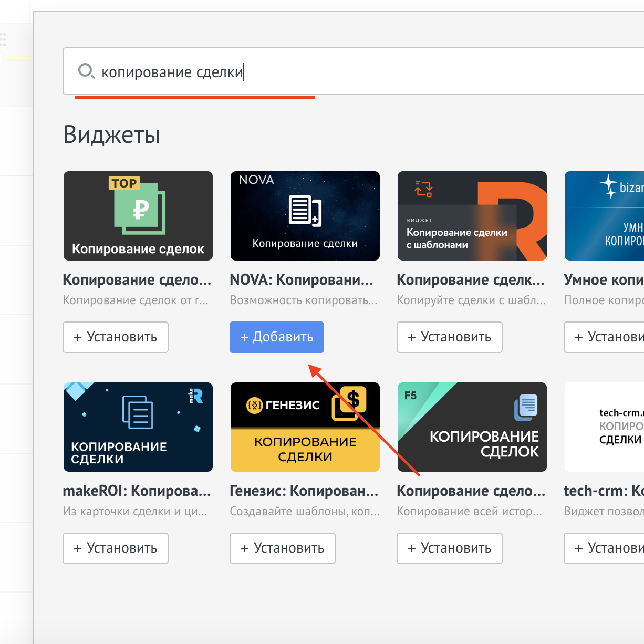Click the 'makeROI: Копирова...' title link

137,491
